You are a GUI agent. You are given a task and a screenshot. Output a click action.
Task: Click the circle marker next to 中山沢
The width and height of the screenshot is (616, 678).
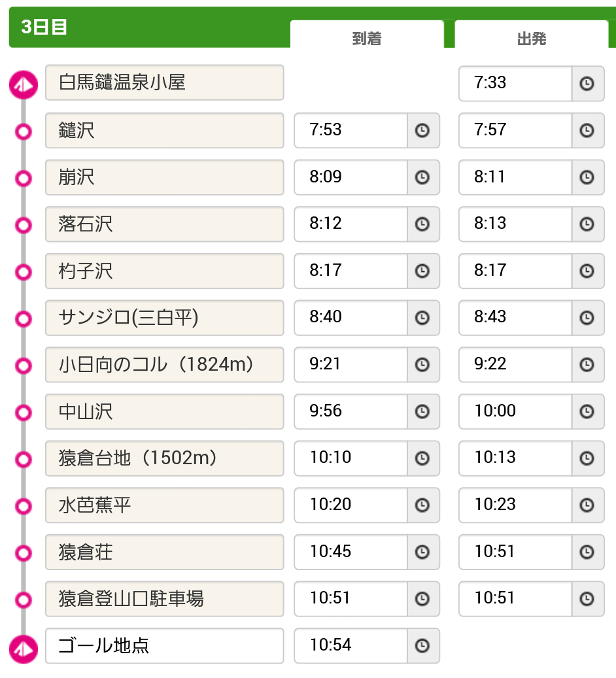(x=24, y=413)
